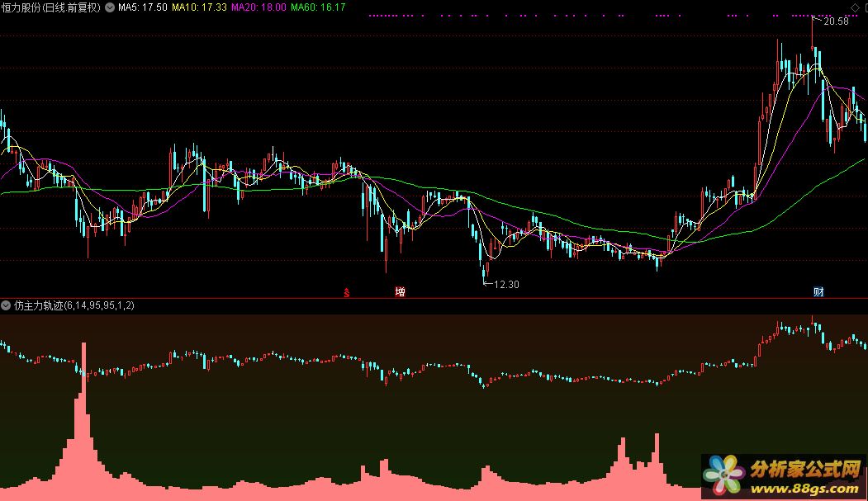Select the MA10: 17.33 label
Image resolution: width=868 pixels, height=501 pixels.
pyautogui.click(x=199, y=7)
